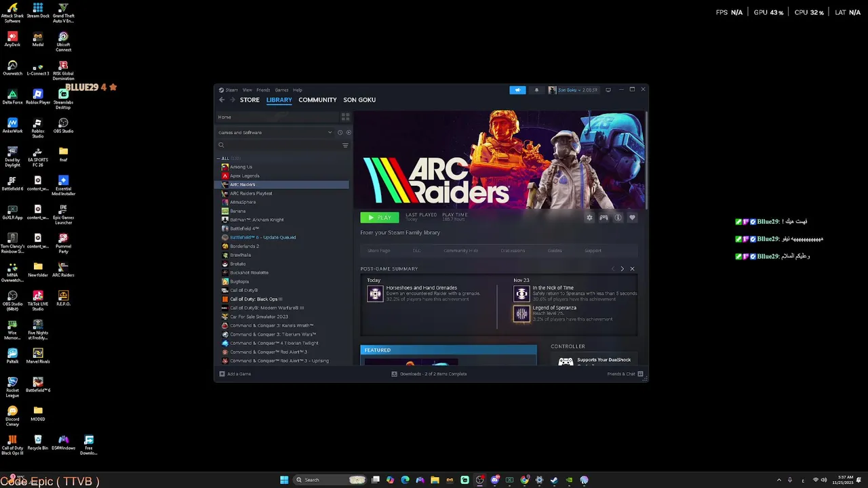The width and height of the screenshot is (868, 488).
Task: Expand Games and Software dropdown
Action: pyautogui.click(x=275, y=133)
